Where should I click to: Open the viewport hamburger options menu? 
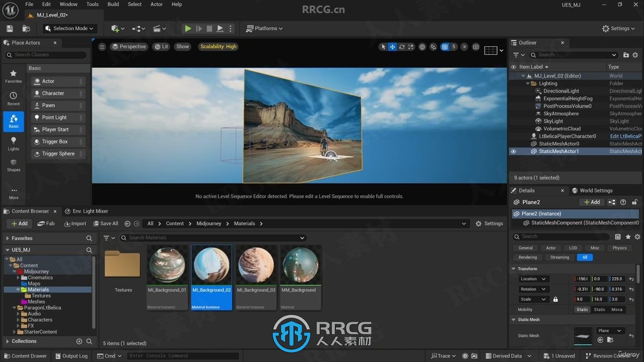[x=102, y=47]
